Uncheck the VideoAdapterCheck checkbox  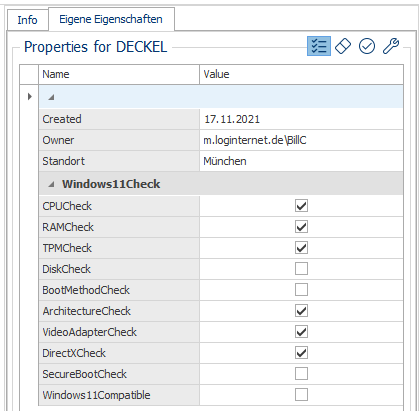(301, 332)
